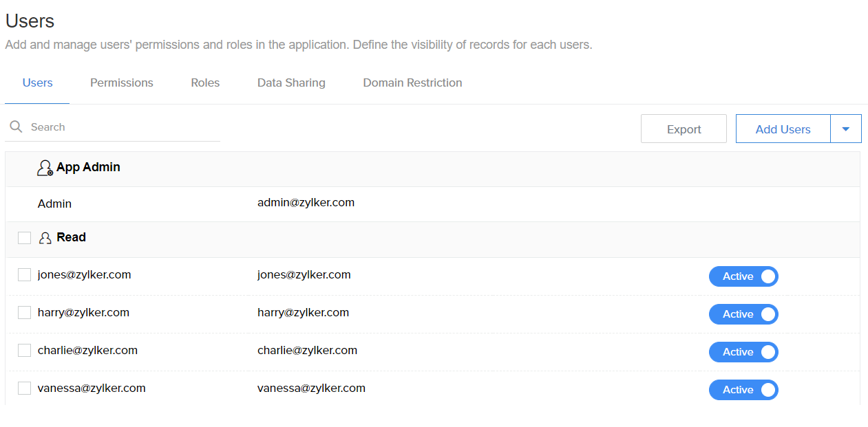Tick the checkbox next to vanessa@zylker.com
This screenshot has height=427, width=868.
[x=24, y=387]
